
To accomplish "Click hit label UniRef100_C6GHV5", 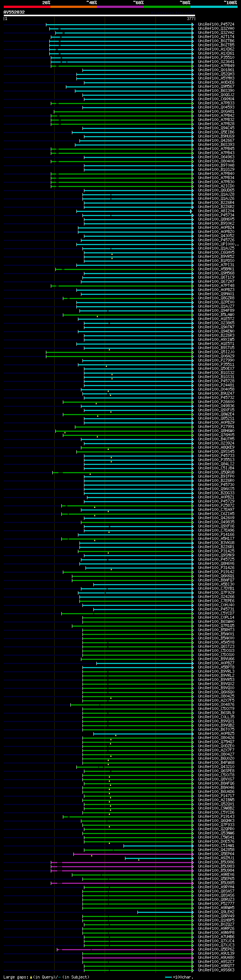I will pos(216,253).
